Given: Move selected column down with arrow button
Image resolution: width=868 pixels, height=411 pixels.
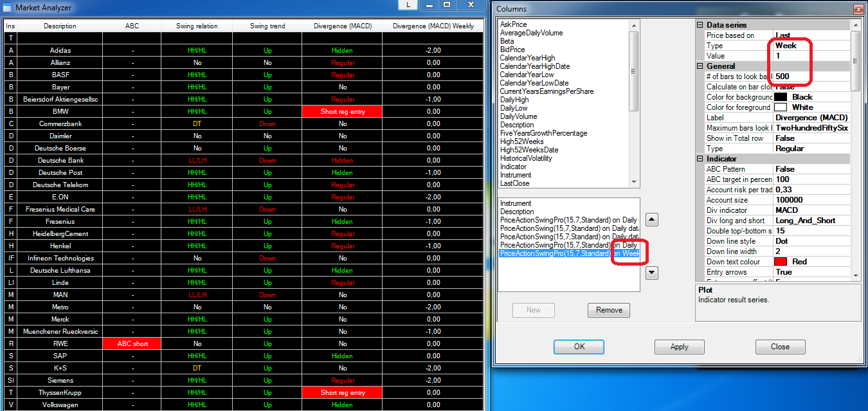Looking at the screenshot, I should (651, 273).
